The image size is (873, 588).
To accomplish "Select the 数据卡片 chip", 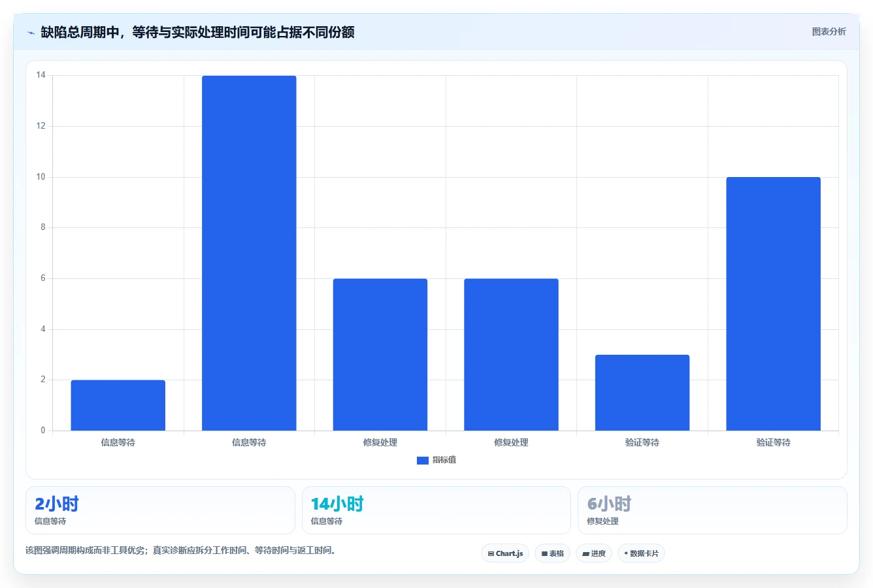I will click(x=641, y=553).
